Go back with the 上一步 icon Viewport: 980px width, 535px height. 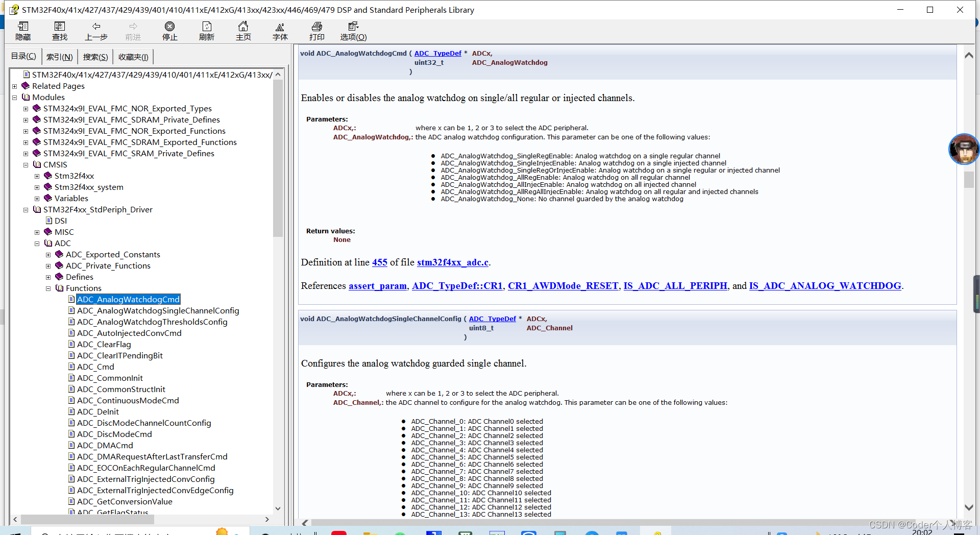point(96,31)
